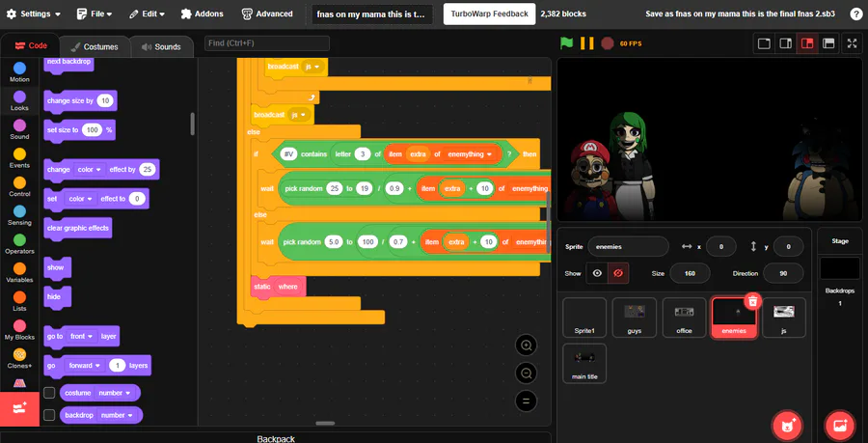
Task: Open the add extension button
Action: (19, 409)
